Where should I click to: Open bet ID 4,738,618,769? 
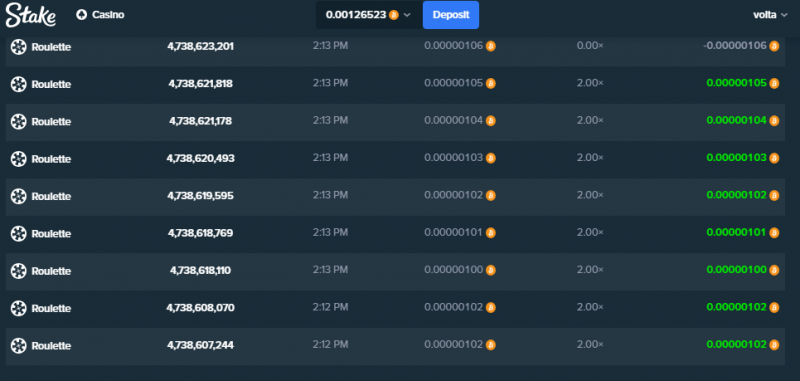(201, 233)
